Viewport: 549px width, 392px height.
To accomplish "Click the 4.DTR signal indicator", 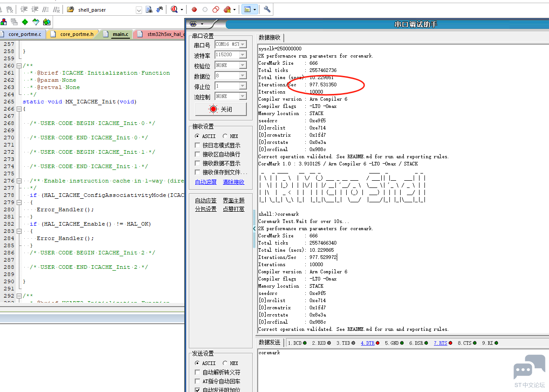I will 370,343.
